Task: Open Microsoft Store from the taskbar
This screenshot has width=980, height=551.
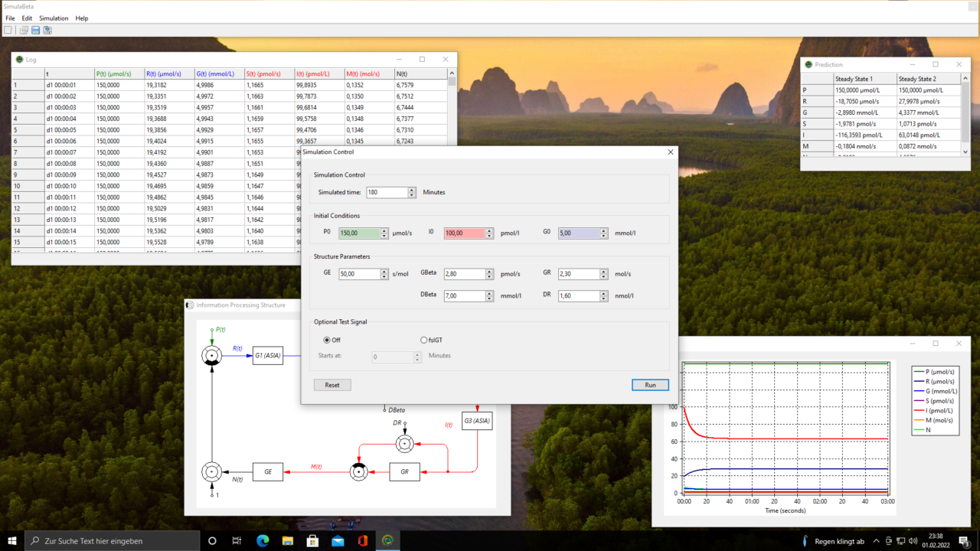Action: pyautogui.click(x=312, y=541)
